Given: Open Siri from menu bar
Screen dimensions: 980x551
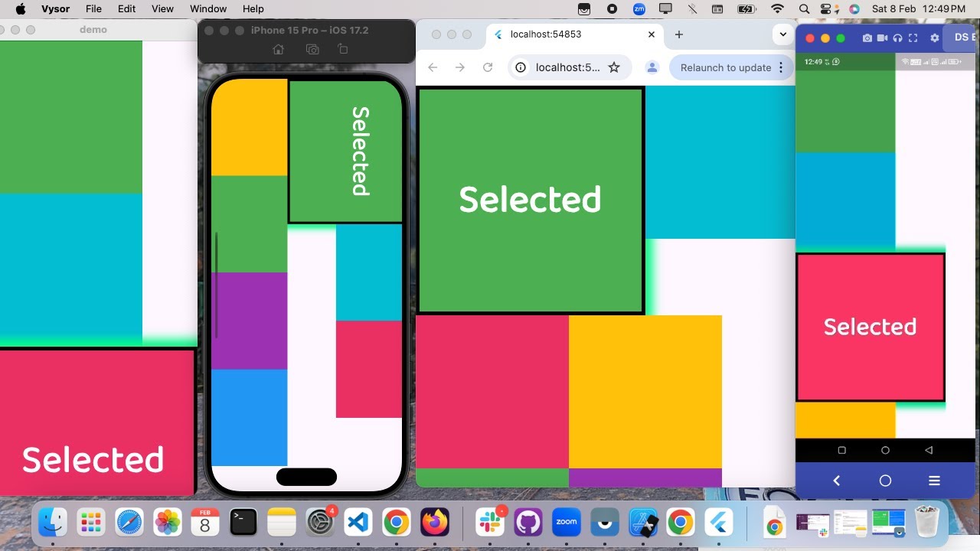Looking at the screenshot, I should pyautogui.click(x=854, y=9).
